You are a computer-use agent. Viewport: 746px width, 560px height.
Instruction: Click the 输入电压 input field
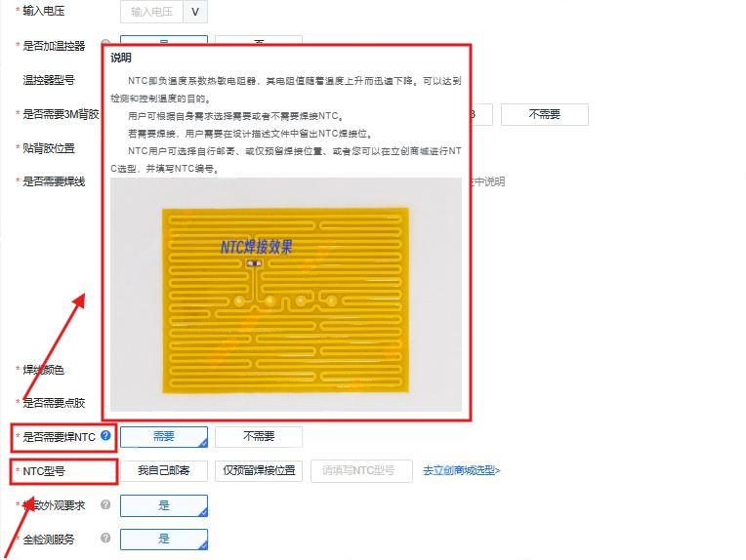(x=151, y=12)
